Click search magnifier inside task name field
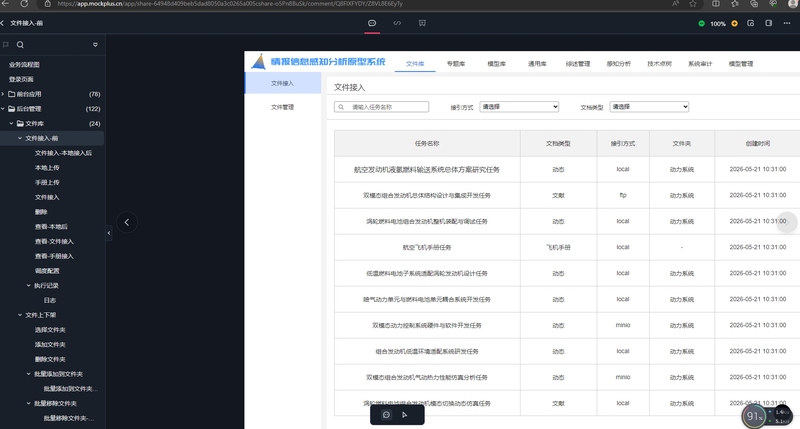The image size is (800, 429). (341, 107)
